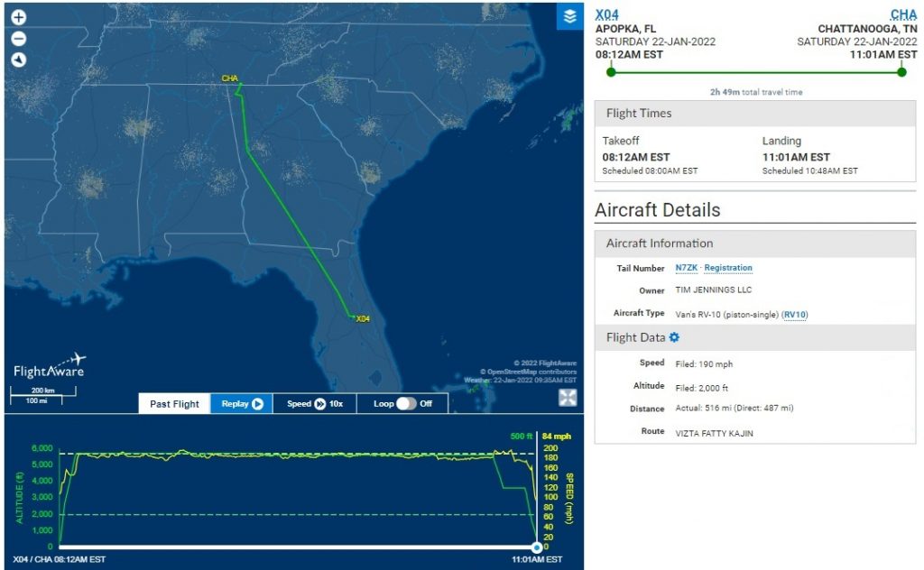Click the FlightAware logo on the map
The height and width of the screenshot is (570, 924).
click(50, 364)
